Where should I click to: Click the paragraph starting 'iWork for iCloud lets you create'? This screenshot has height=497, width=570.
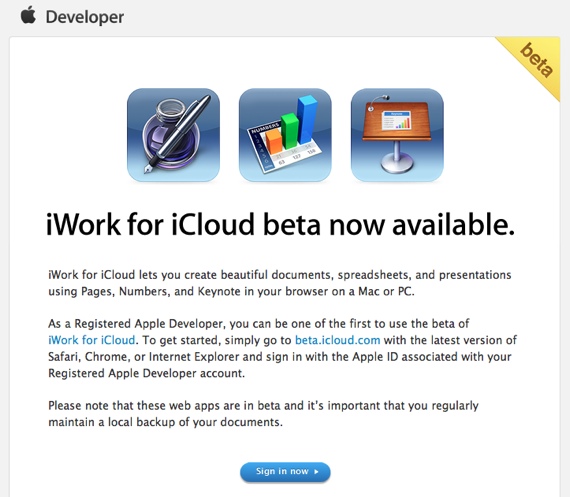click(x=280, y=283)
